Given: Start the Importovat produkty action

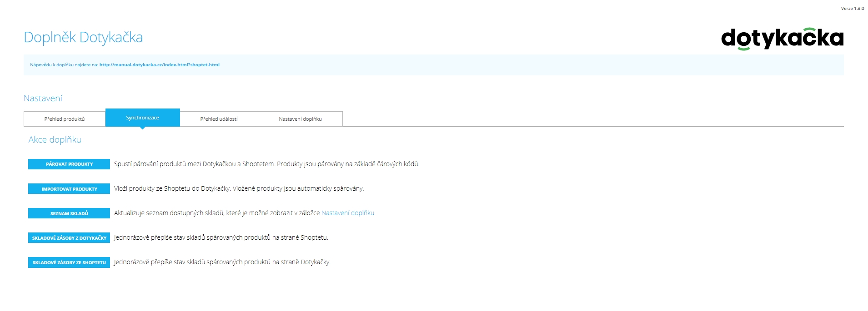Looking at the screenshot, I should (x=69, y=188).
